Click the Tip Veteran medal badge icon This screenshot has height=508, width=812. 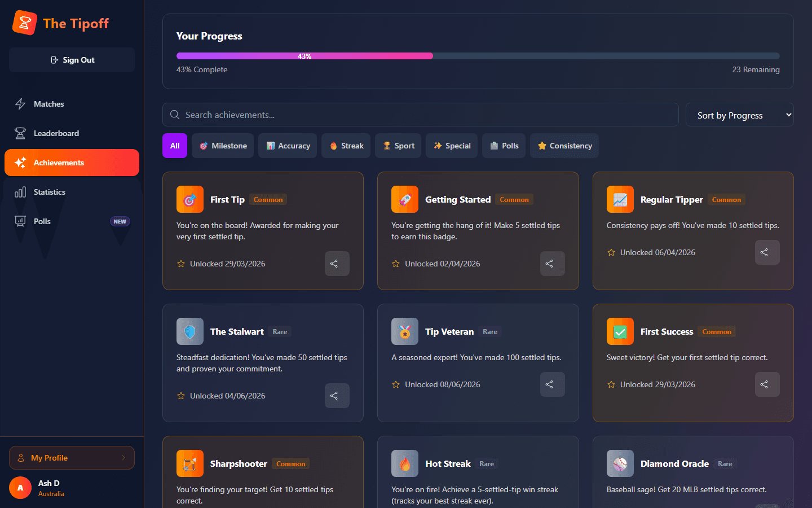point(405,331)
